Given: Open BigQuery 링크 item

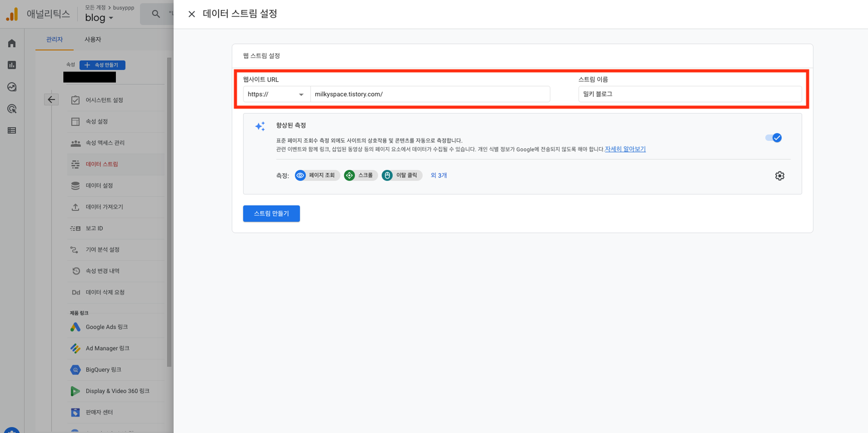Looking at the screenshot, I should [x=116, y=370].
